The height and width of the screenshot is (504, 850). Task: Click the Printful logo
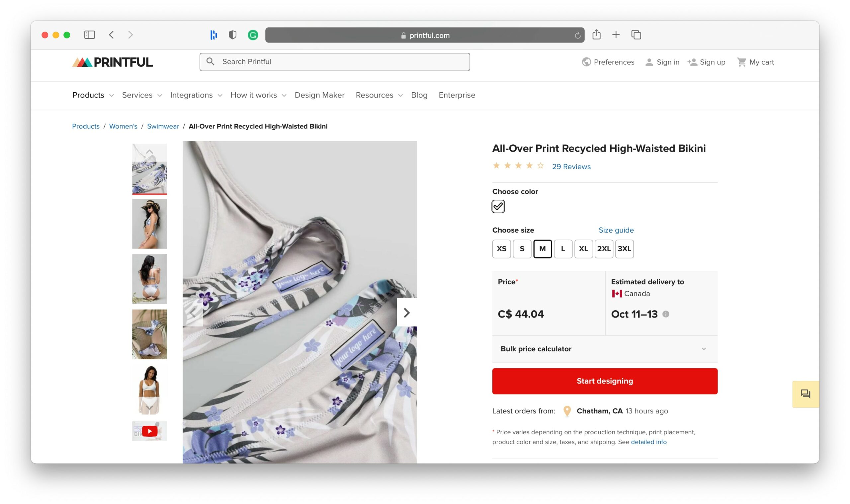(113, 62)
